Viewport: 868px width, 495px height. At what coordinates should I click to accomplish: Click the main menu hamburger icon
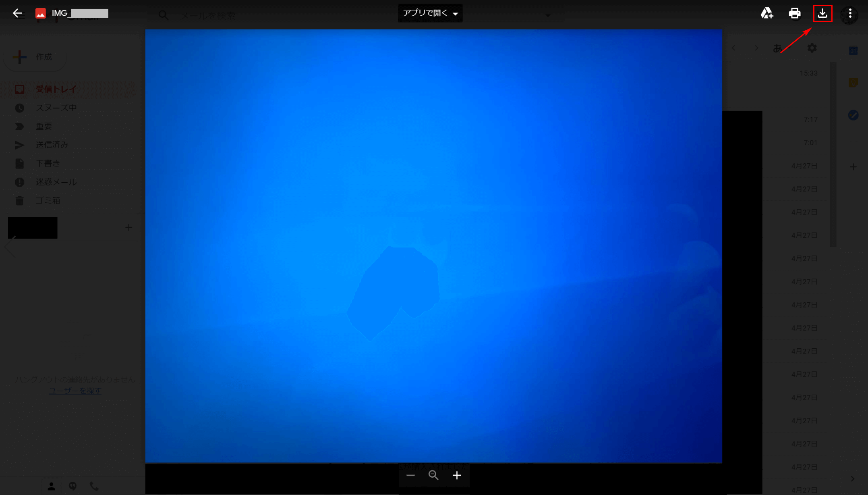tap(19, 15)
